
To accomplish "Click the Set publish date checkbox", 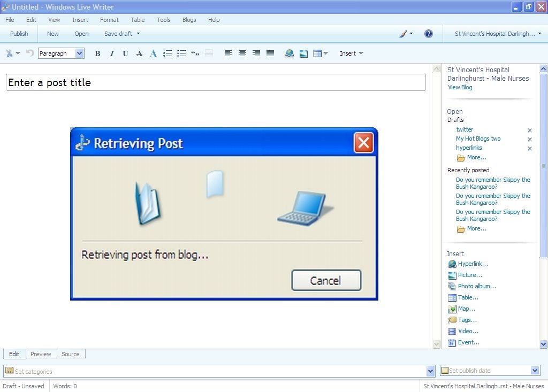I will (445, 370).
